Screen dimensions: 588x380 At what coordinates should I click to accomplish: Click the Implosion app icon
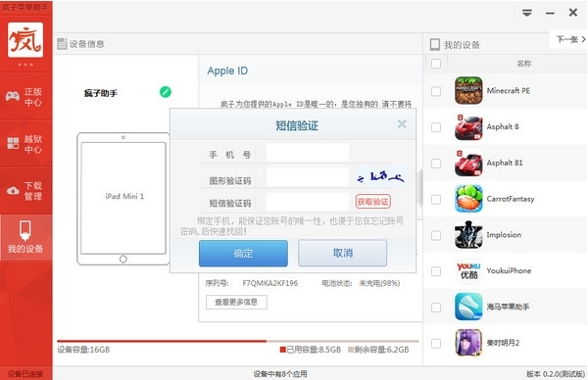(x=468, y=235)
